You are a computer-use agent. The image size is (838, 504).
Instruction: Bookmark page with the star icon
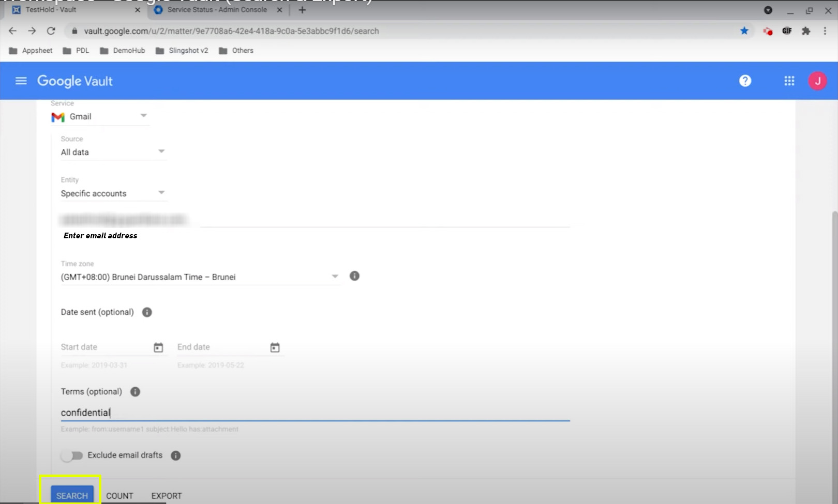tap(744, 31)
